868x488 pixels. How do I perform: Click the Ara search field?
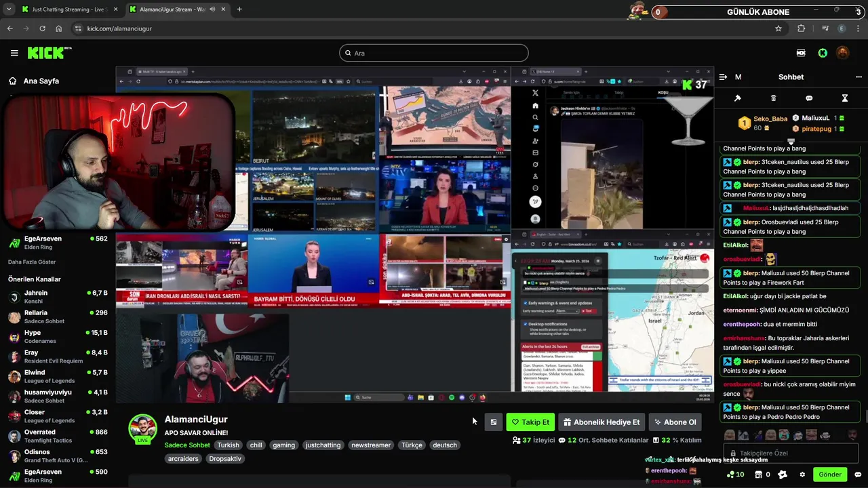[x=434, y=53]
